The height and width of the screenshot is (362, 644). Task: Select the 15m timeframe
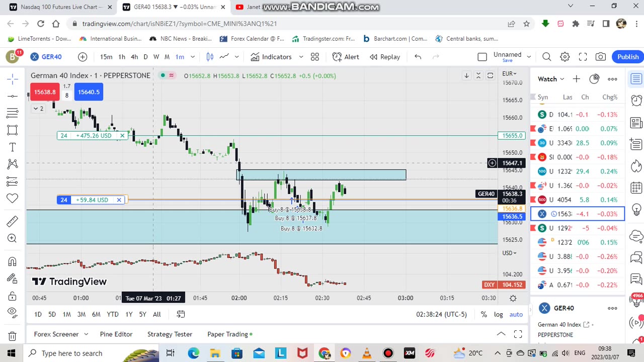(x=106, y=57)
